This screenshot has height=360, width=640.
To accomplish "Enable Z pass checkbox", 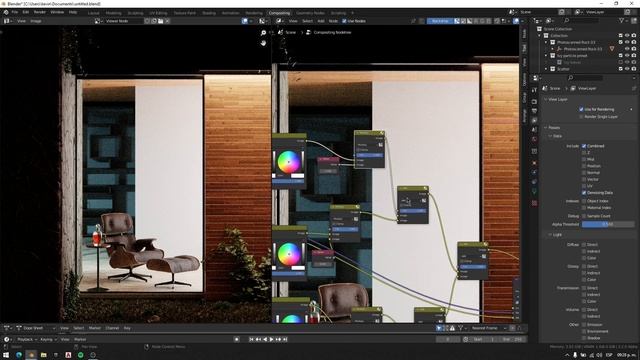I will 584,153.
